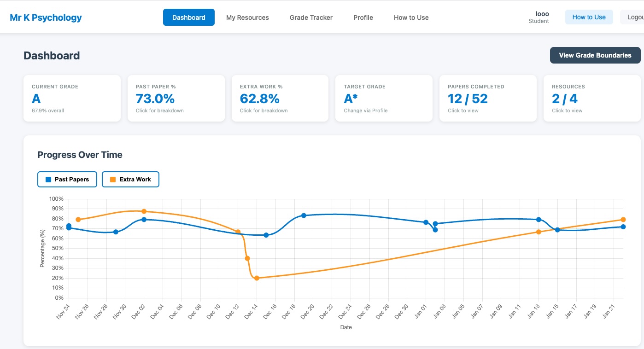Click the Logout button
The image size is (644, 349).
(x=634, y=17)
